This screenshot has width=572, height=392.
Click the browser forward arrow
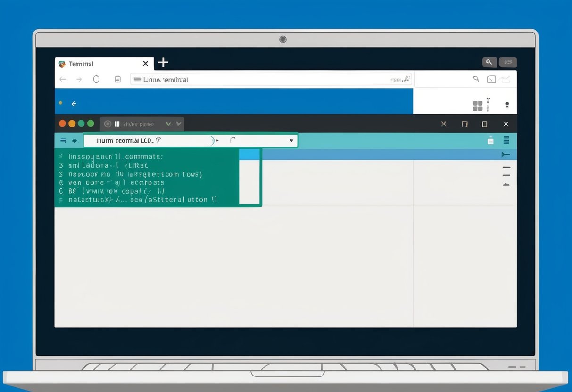pyautogui.click(x=79, y=79)
